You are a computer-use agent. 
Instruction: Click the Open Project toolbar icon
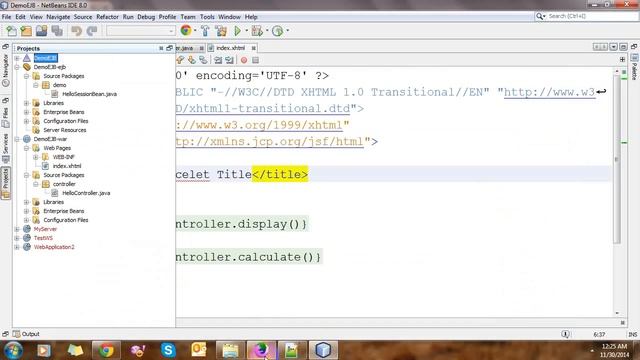[42, 31]
